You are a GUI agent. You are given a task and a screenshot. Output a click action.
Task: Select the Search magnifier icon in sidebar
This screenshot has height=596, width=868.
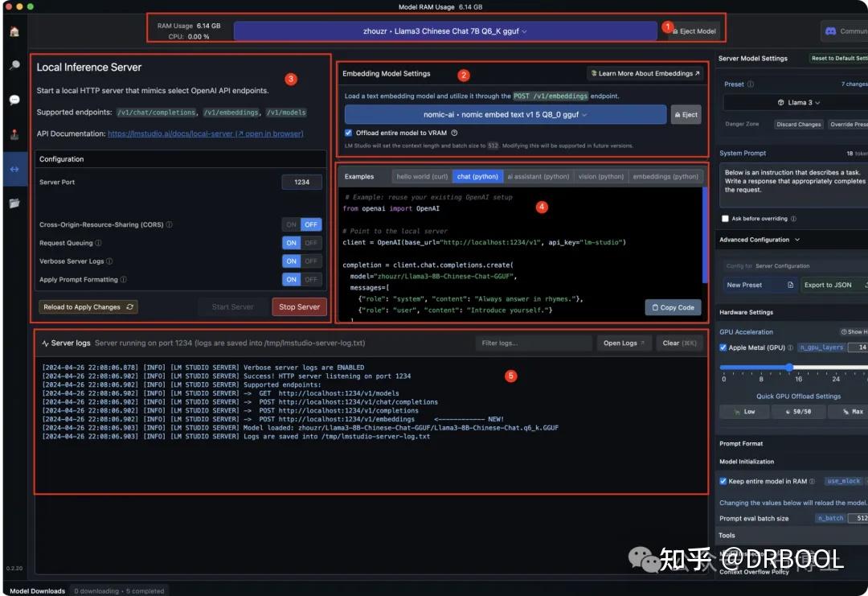pyautogui.click(x=14, y=63)
